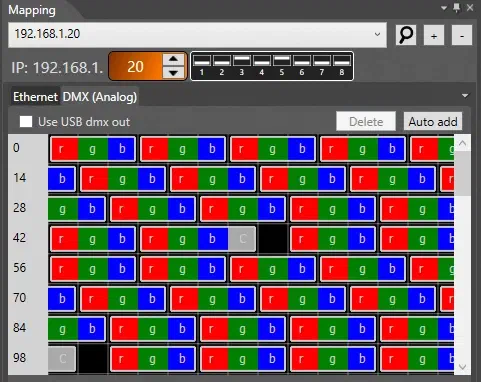Open the Mapping panel options arrow
Viewport: 481px width, 382px height.
444,8
